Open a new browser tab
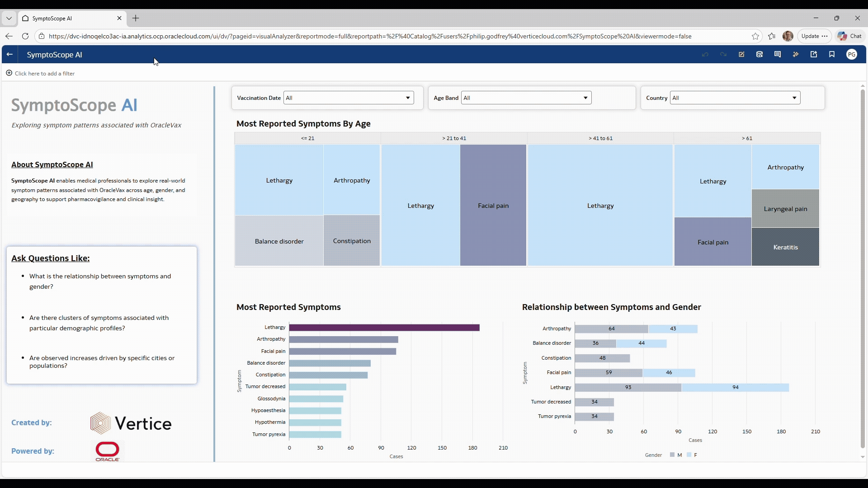This screenshot has height=488, width=868. pos(136,19)
